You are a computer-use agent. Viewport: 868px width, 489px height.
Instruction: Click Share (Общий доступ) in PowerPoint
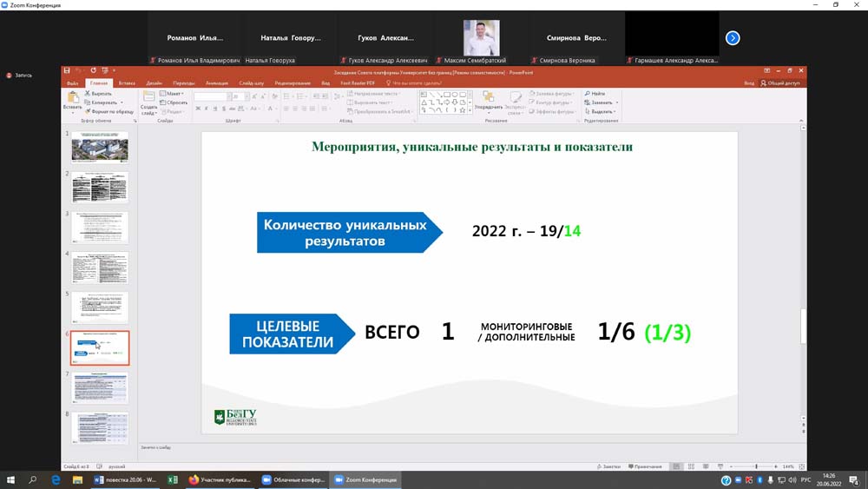pos(780,83)
